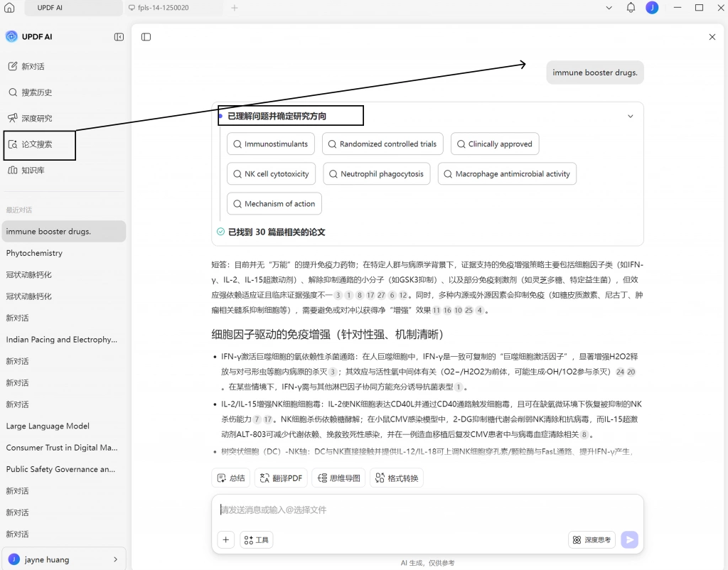Add a new tab with plus icon
The width and height of the screenshot is (728, 570).
click(x=235, y=8)
